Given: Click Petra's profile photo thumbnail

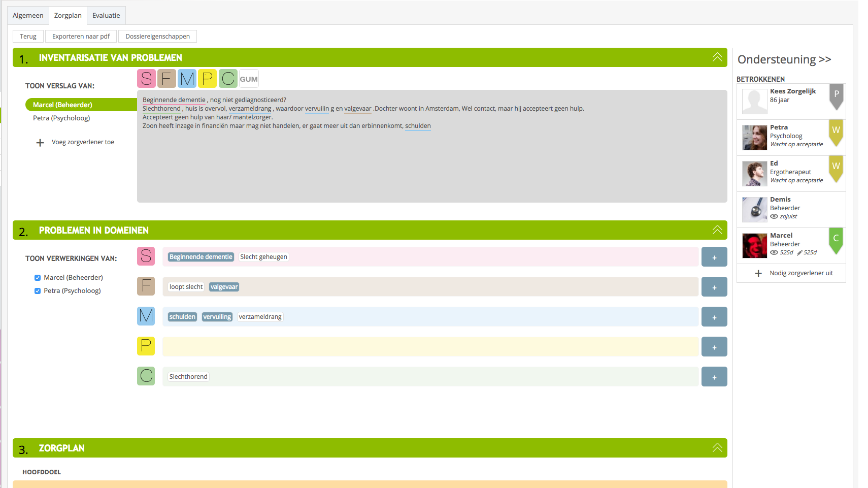Looking at the screenshot, I should click(754, 138).
